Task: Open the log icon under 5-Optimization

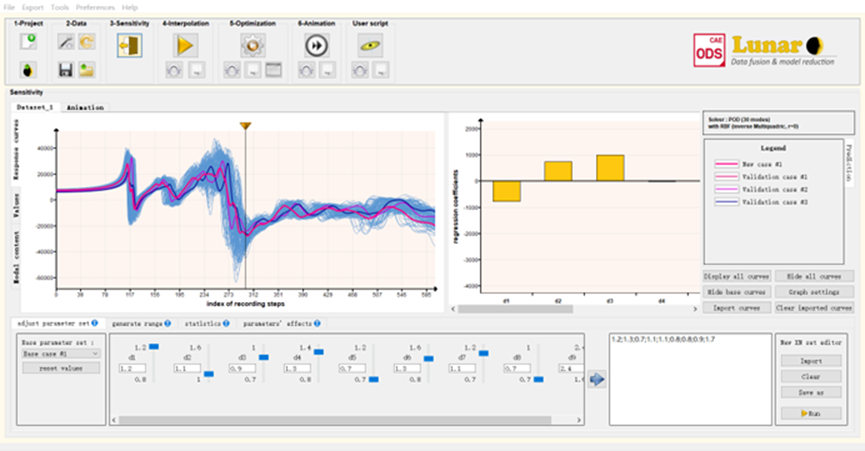Action: (253, 70)
